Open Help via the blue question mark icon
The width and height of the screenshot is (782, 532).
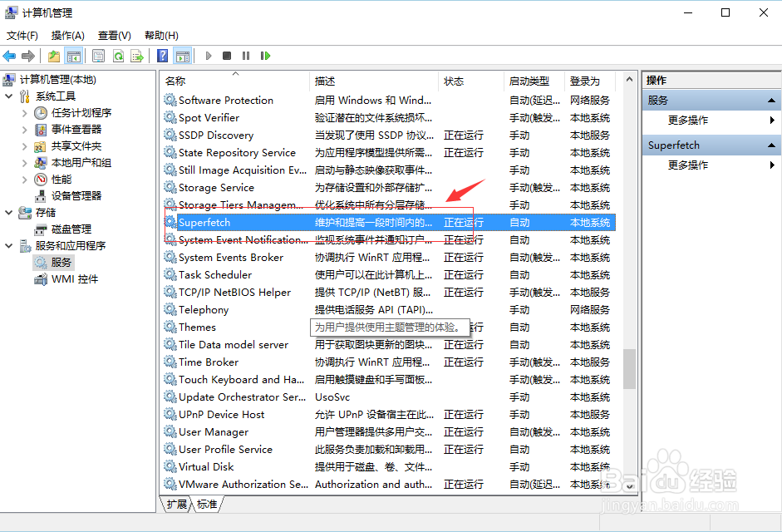[x=162, y=56]
